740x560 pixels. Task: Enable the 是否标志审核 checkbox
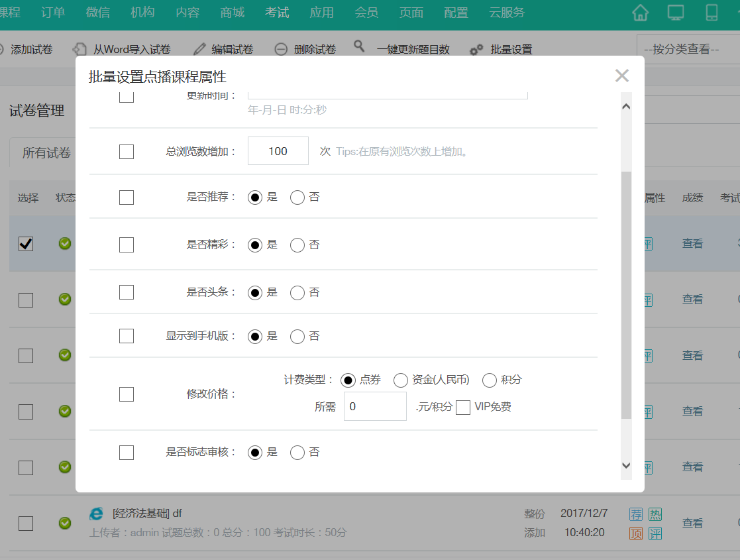[x=127, y=453]
